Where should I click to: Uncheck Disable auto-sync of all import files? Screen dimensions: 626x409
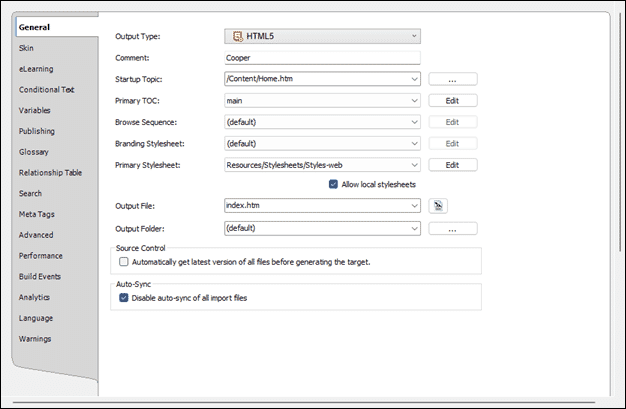coord(124,298)
